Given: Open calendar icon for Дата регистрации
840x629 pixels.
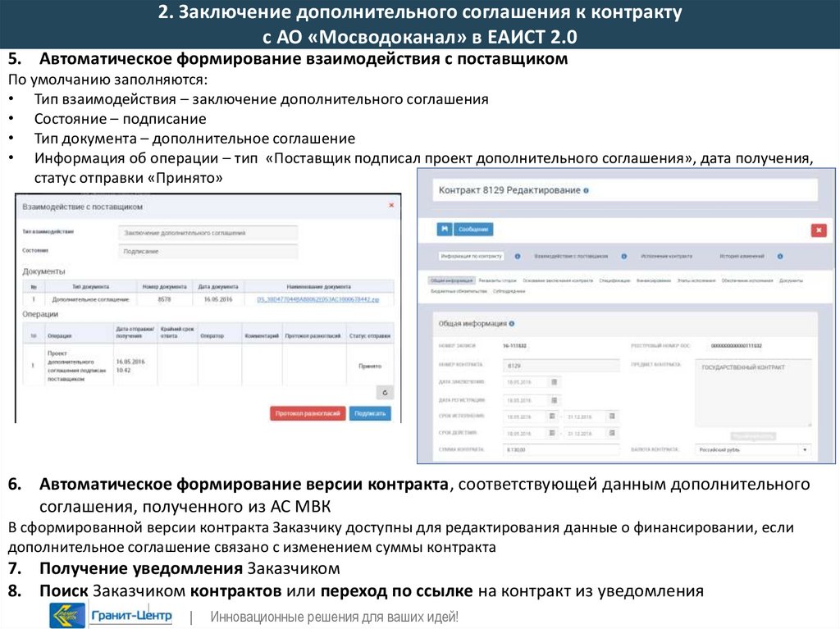Looking at the screenshot, I should point(554,400).
